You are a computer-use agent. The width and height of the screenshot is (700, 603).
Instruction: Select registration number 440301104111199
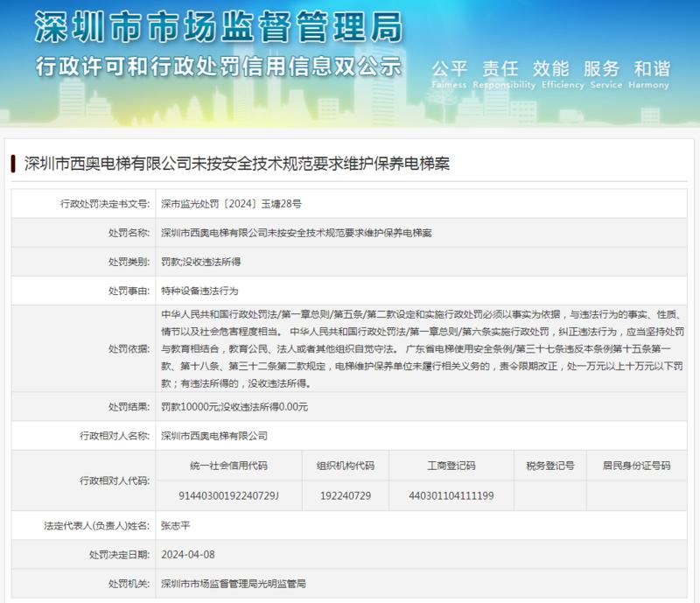(x=451, y=496)
